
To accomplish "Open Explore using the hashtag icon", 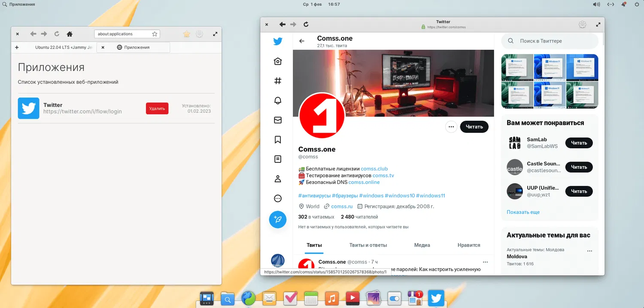I will click(x=278, y=81).
